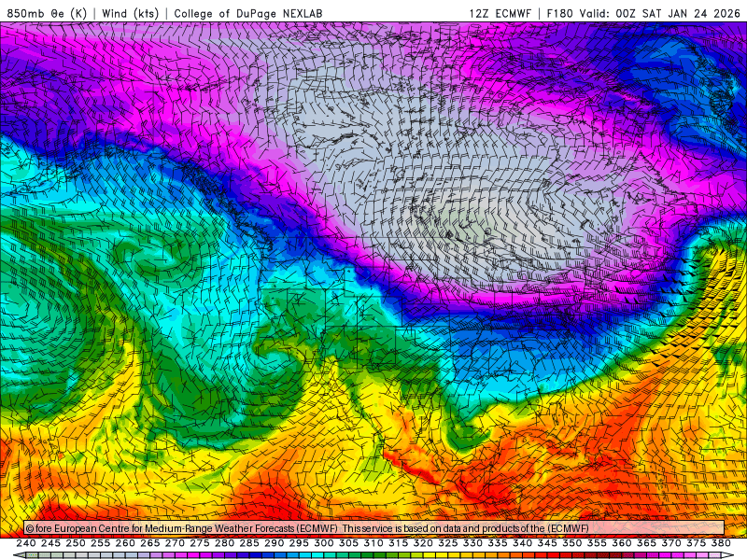This screenshot has width=747, height=560.
Task: Click the 290 value on the color scale
Action: tap(274, 543)
